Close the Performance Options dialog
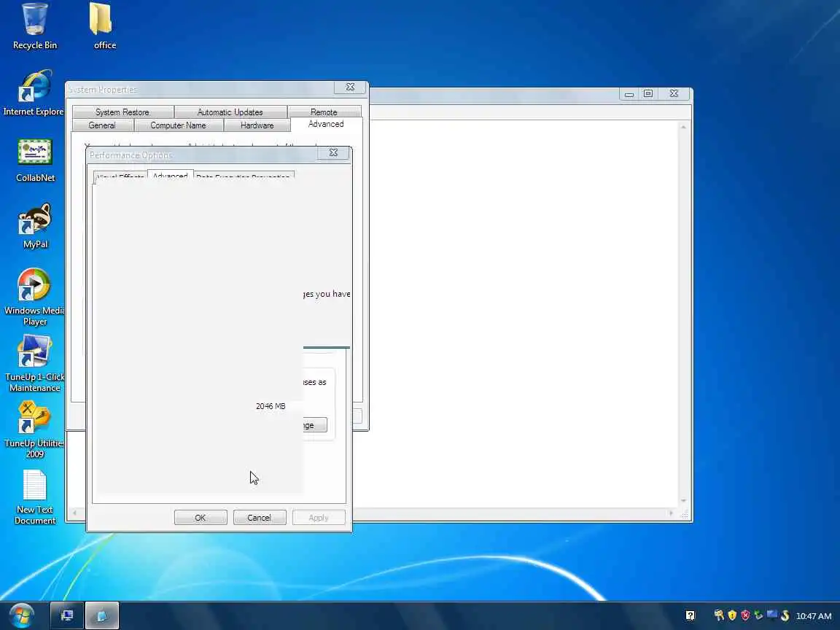This screenshot has width=840, height=630. (x=333, y=152)
